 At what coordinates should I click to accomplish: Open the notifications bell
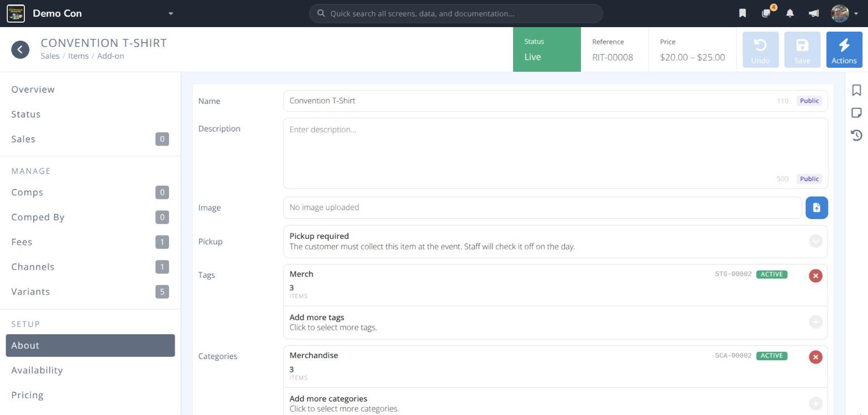point(790,14)
